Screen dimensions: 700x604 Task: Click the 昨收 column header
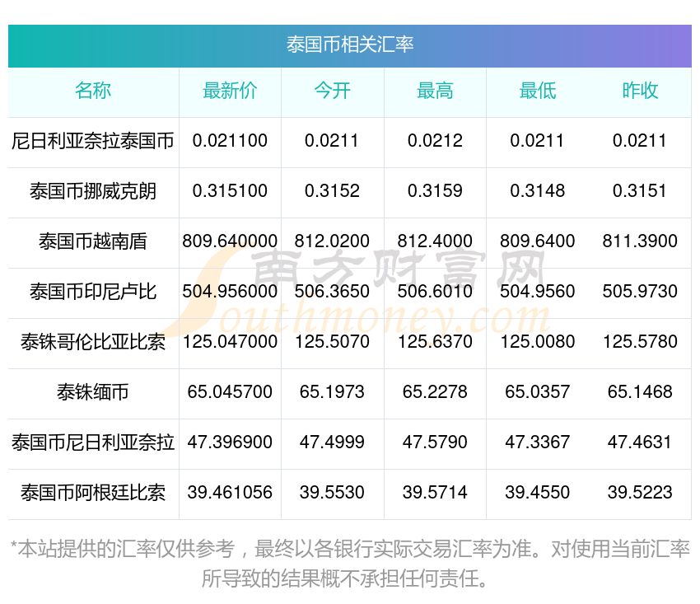(x=640, y=91)
